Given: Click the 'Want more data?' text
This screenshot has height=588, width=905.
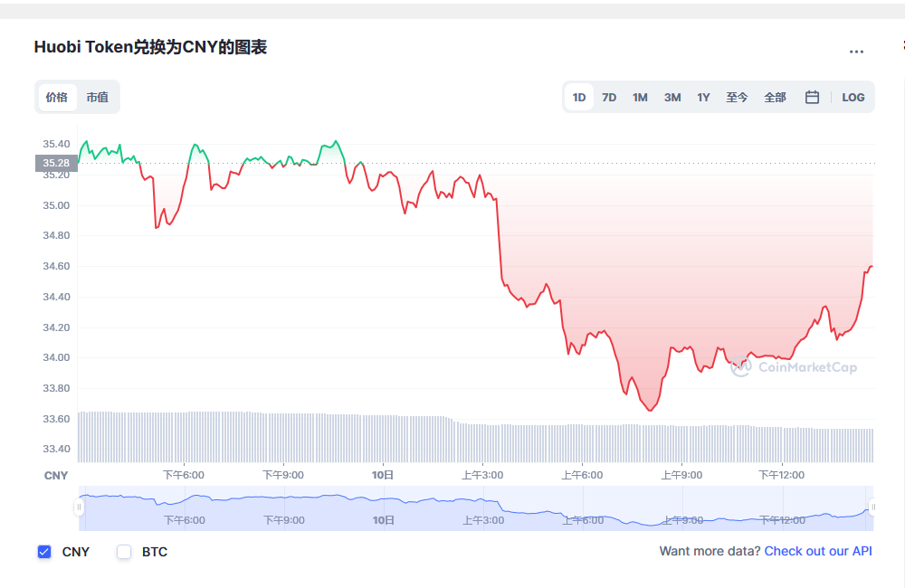Looking at the screenshot, I should coord(710,551).
